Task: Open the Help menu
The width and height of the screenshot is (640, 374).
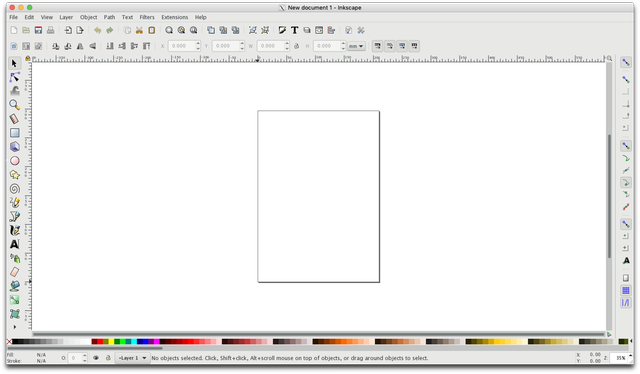Action: click(200, 17)
